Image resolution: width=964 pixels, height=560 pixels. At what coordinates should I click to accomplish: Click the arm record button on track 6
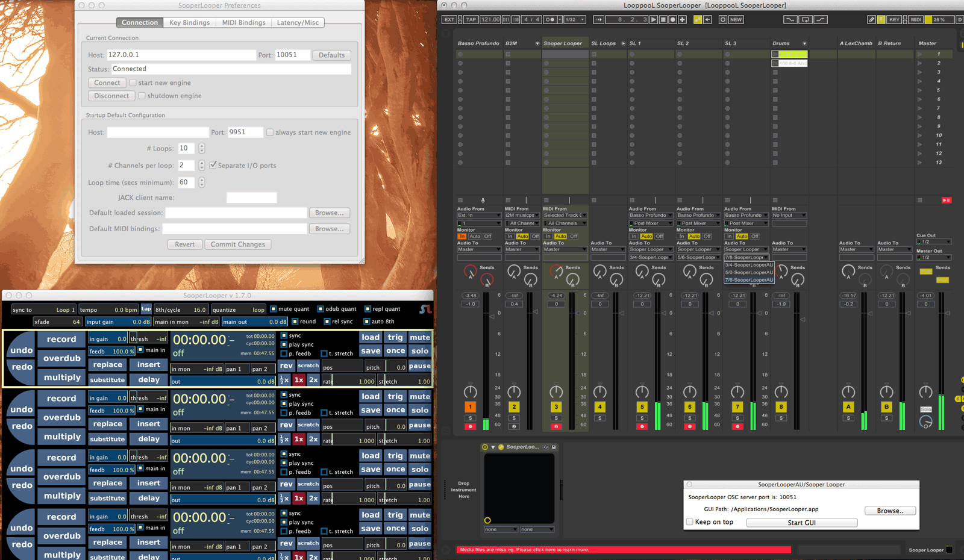[x=690, y=426]
